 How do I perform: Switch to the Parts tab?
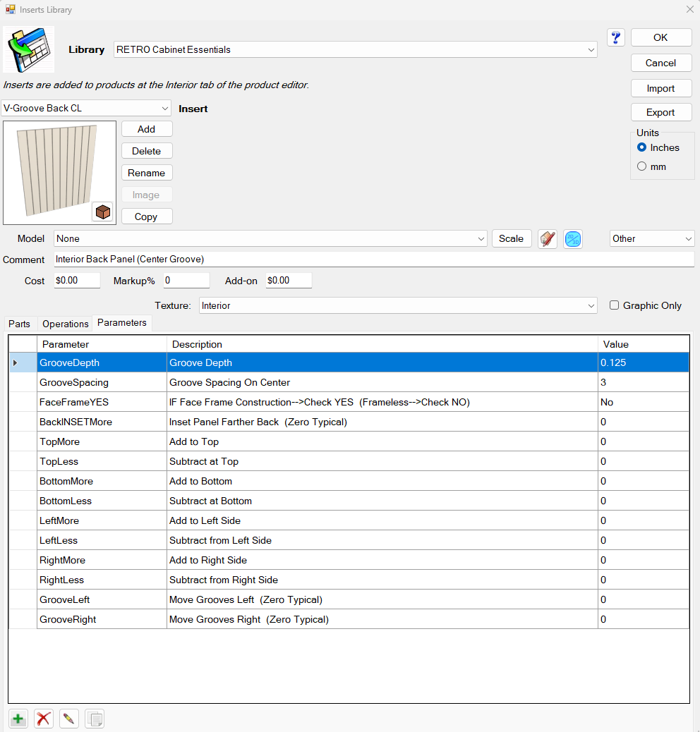tap(19, 324)
